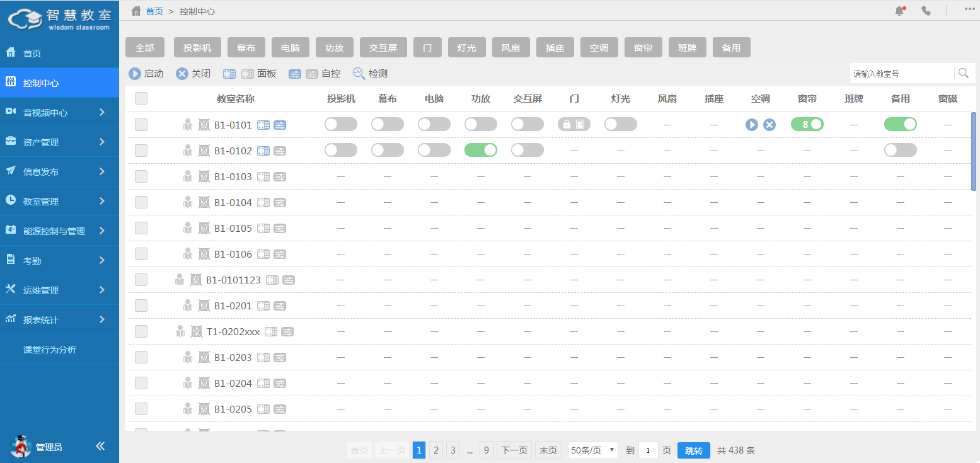Click the phone icon in header
980x463 pixels.
tap(926, 11)
